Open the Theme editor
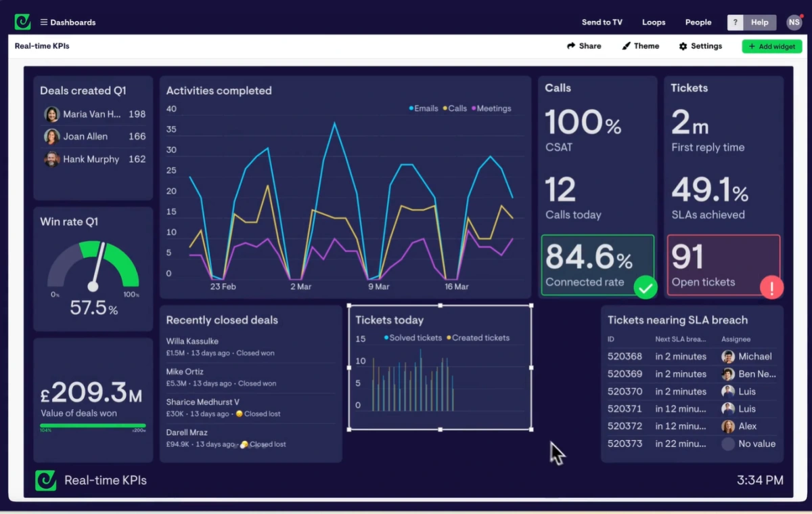Screen dimensions: 812x514 point(640,46)
